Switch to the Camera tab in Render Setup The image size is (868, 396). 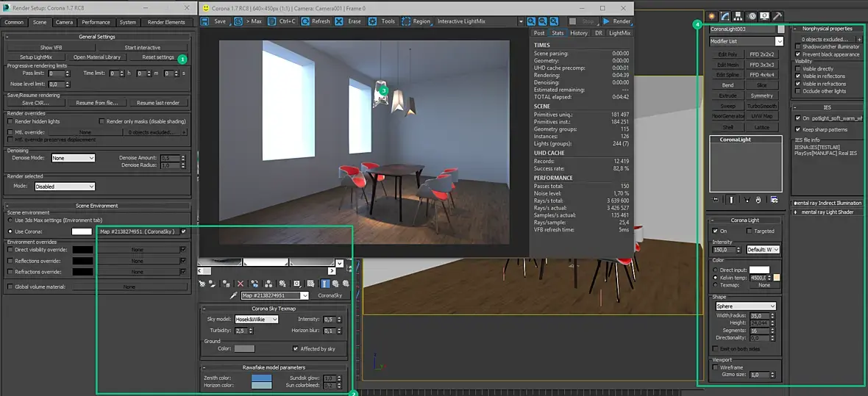pyautogui.click(x=64, y=23)
